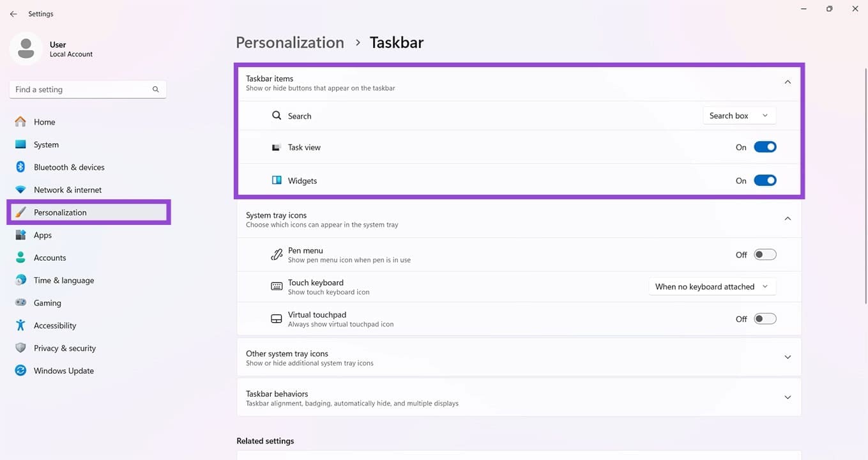Screen dimensions: 868x460
Task: Open the Apps section
Action: [21, 234]
